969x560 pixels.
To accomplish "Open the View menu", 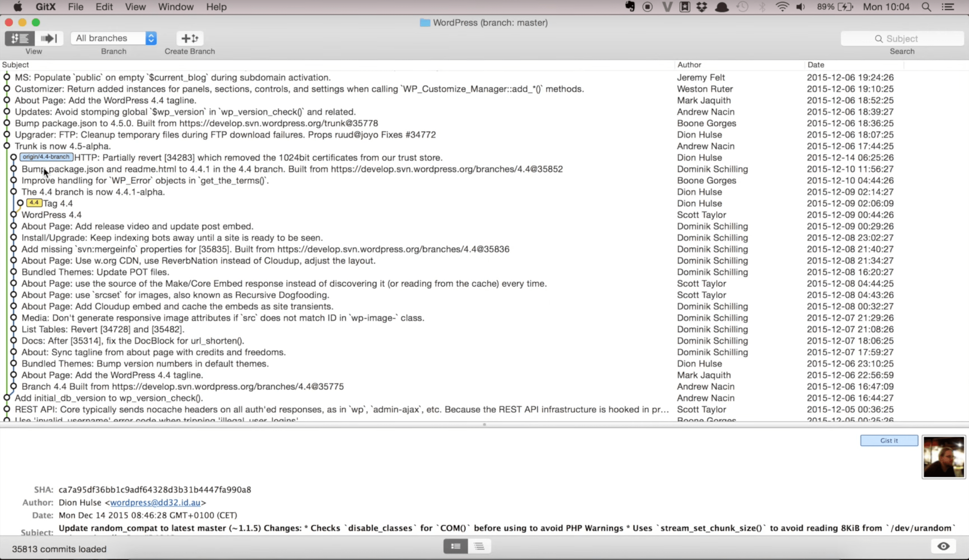I will tap(135, 7).
